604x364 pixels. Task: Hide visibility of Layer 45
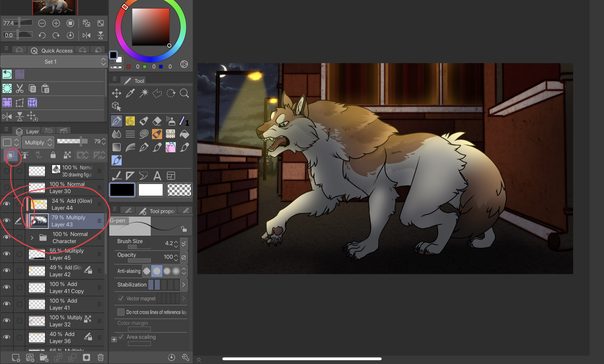click(7, 254)
